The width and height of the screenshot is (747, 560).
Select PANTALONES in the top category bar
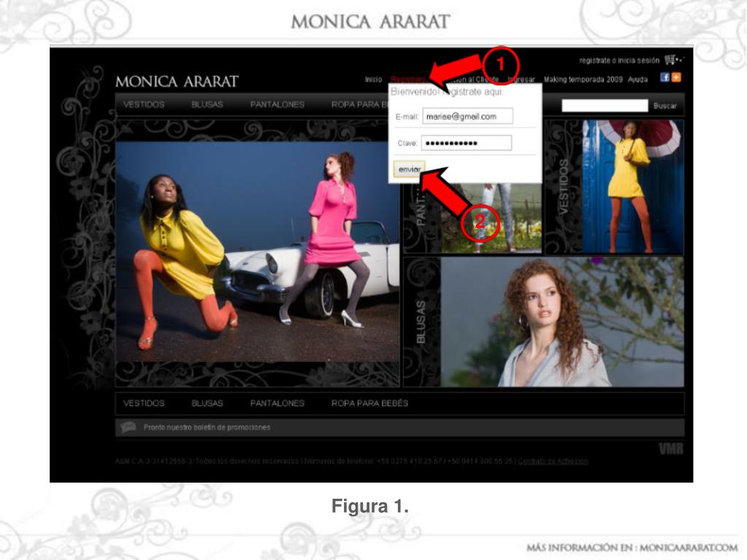tap(277, 104)
